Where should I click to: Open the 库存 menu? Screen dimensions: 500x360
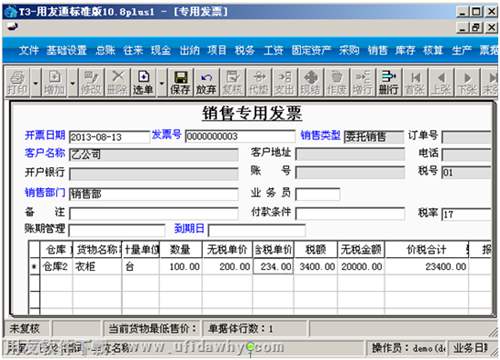point(405,50)
